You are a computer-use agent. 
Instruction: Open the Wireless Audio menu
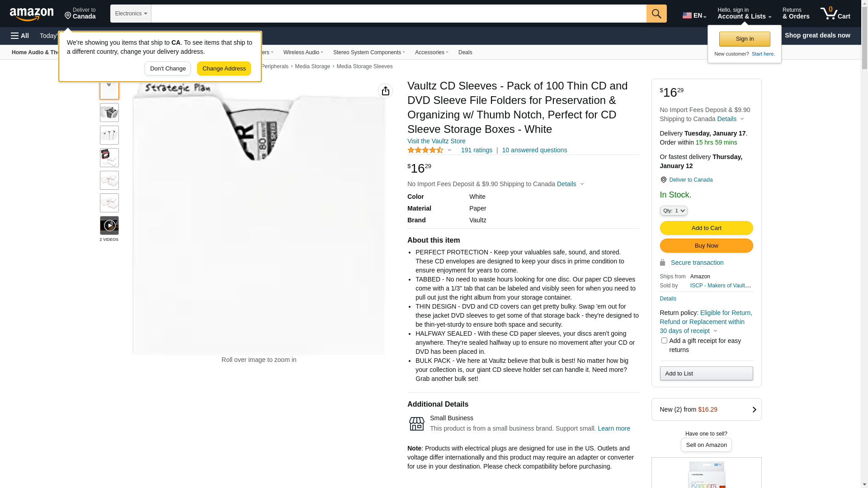point(303,52)
